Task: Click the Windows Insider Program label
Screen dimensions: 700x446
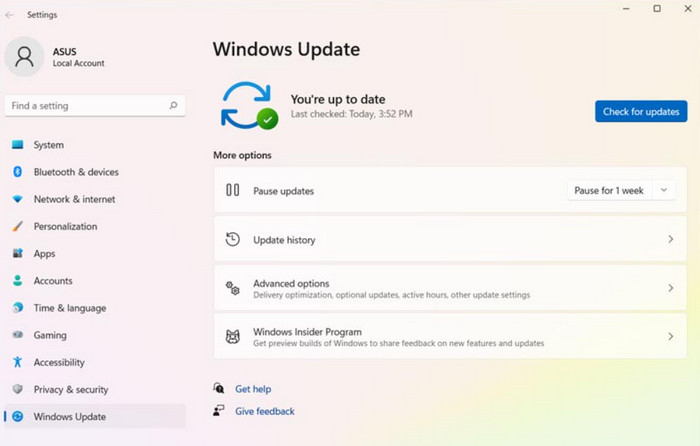Action: pos(308,332)
